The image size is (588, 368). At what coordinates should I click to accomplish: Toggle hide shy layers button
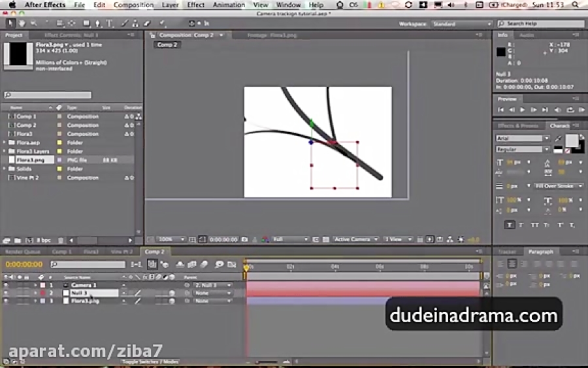[180, 265]
